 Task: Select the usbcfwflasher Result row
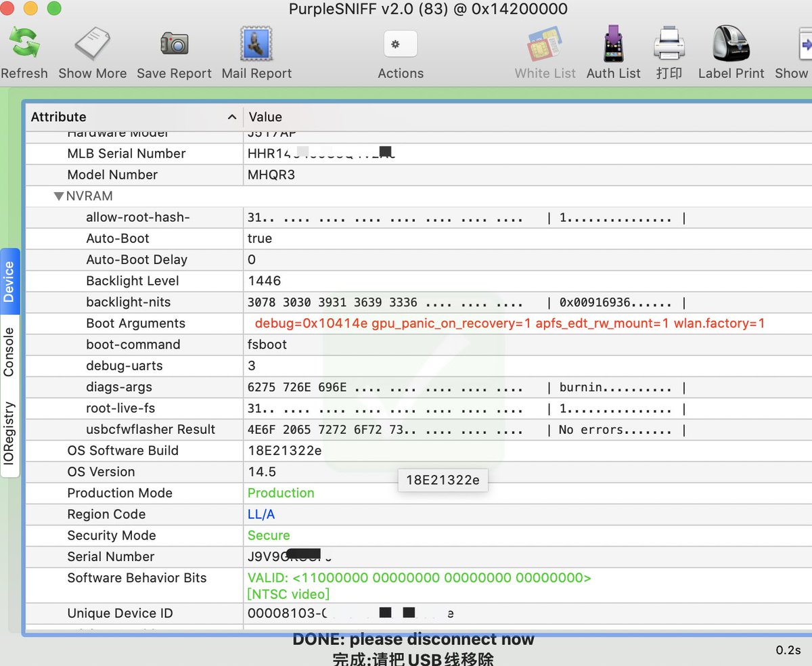click(419, 429)
